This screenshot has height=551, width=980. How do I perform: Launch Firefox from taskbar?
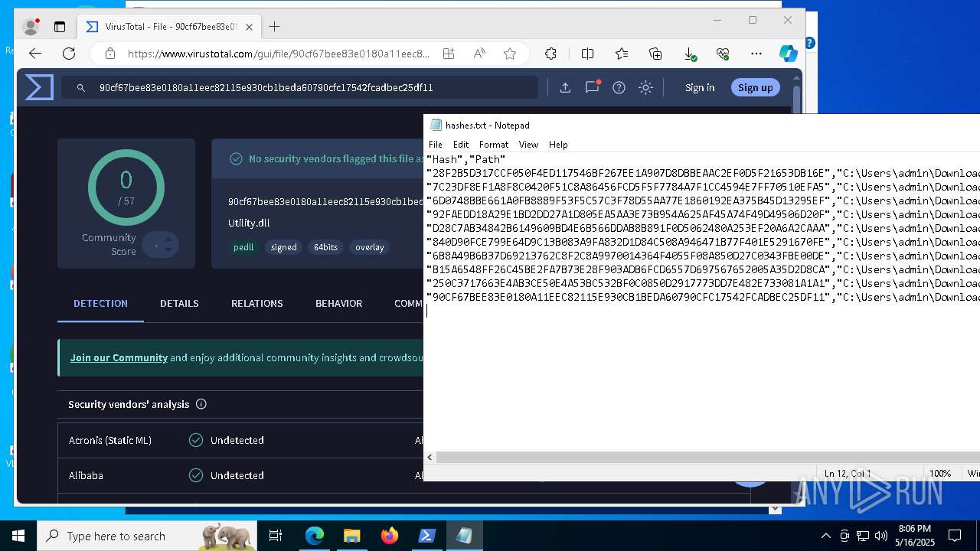pyautogui.click(x=389, y=536)
